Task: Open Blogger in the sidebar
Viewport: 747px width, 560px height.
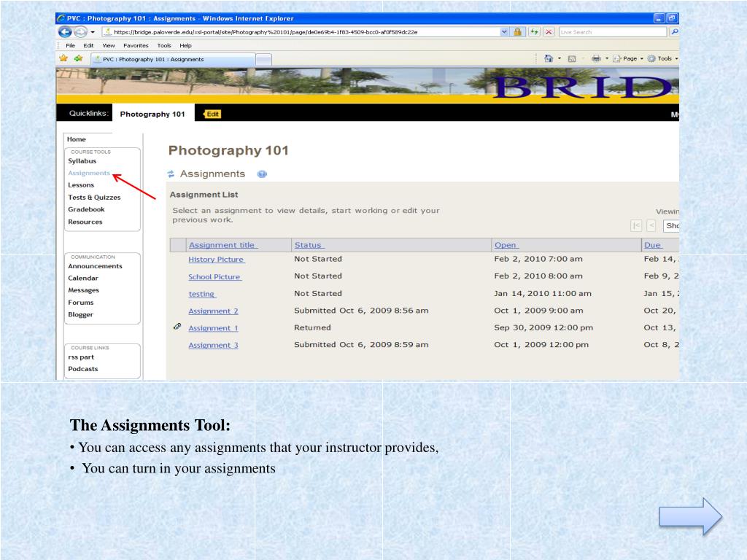Action: tap(80, 314)
